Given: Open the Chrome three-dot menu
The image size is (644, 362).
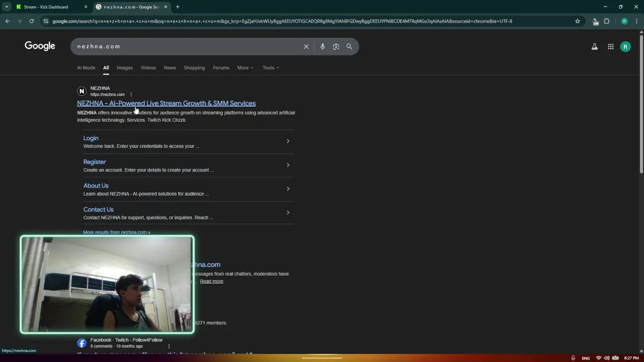Looking at the screenshot, I should point(636,21).
